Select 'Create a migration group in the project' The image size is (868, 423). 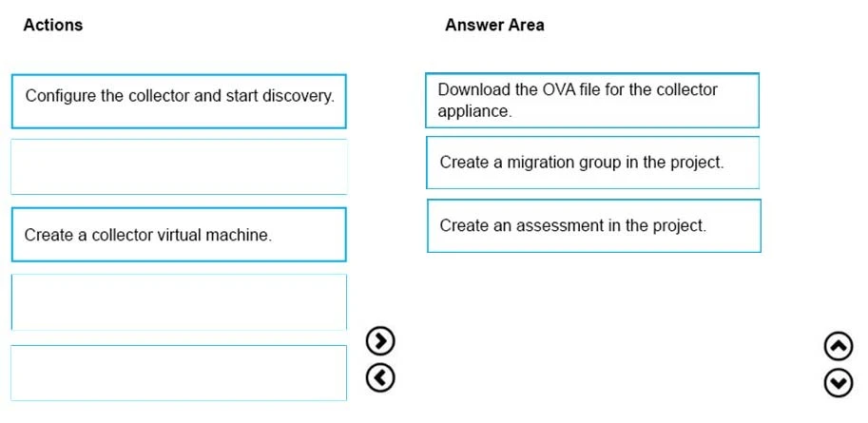(592, 163)
